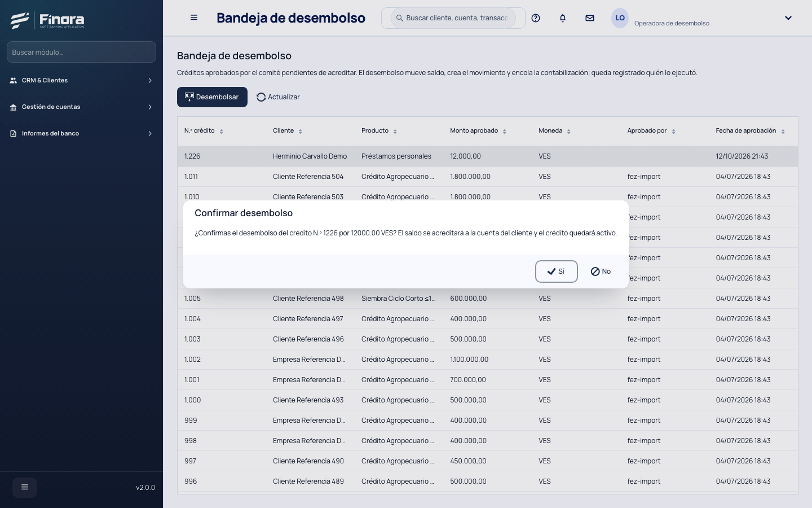Sort by Moneda column
This screenshot has height=508, width=812.
coord(568,131)
